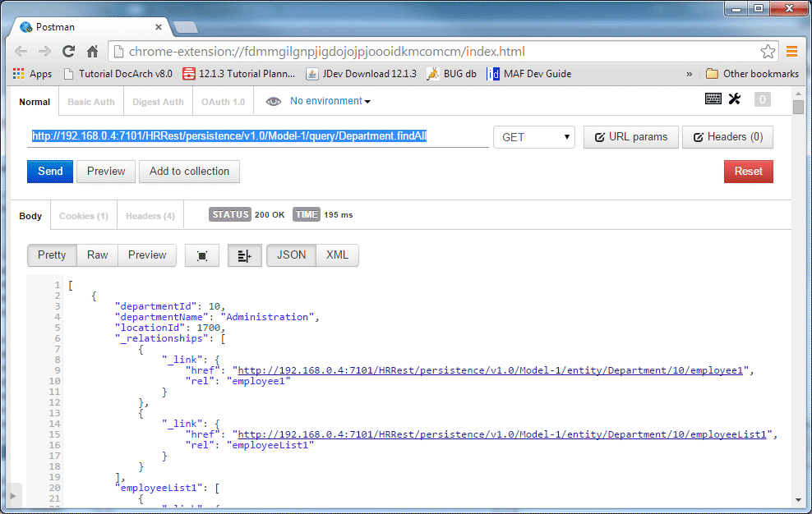The image size is (812, 514).
Task: Bookmark this page with the star icon
Action: (768, 51)
